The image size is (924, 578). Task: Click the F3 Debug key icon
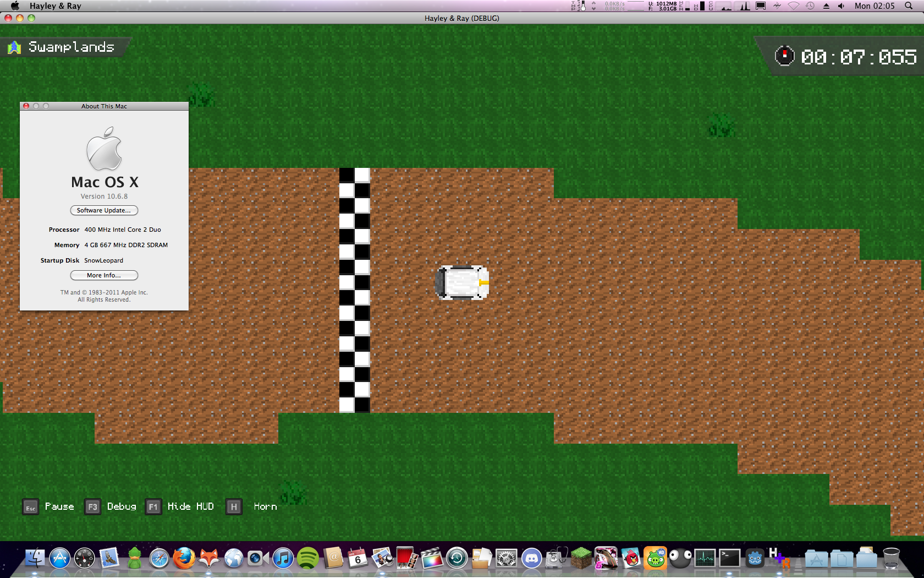92,507
